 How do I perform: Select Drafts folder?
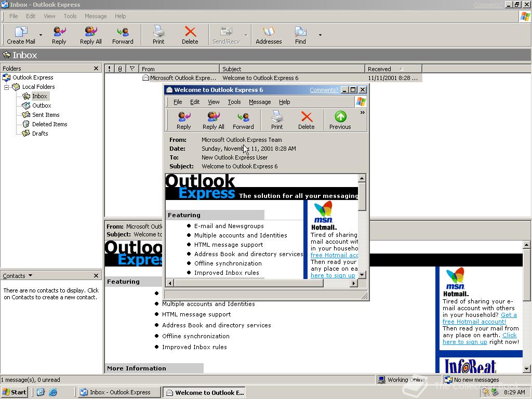point(40,134)
